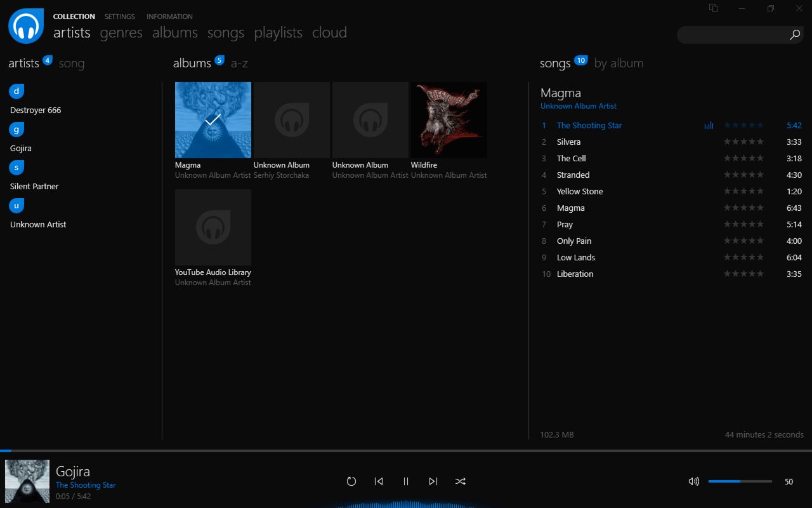Toggle artist type to song

(72, 63)
